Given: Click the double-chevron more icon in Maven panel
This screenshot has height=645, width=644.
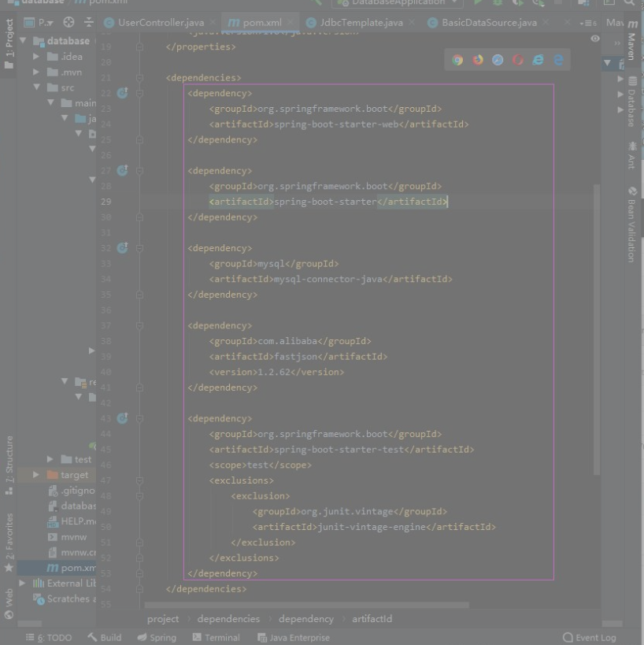Looking at the screenshot, I should point(617,43).
